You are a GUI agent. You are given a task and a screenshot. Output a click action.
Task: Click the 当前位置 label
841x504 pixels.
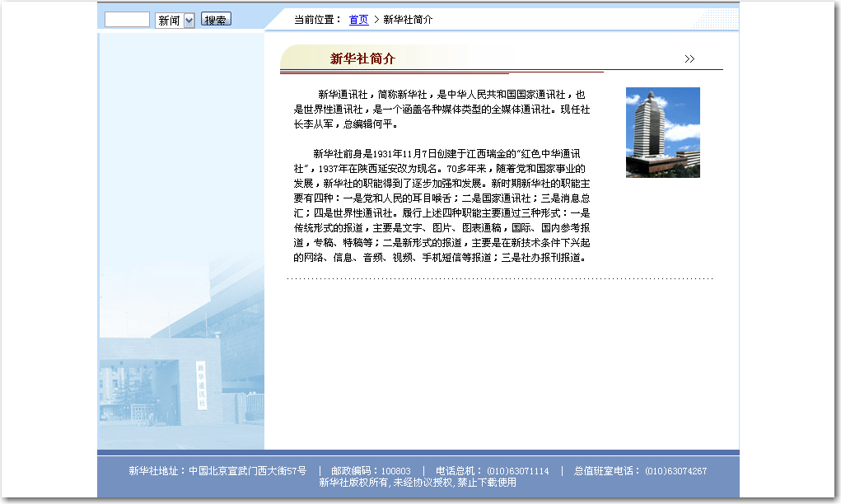tap(317, 20)
